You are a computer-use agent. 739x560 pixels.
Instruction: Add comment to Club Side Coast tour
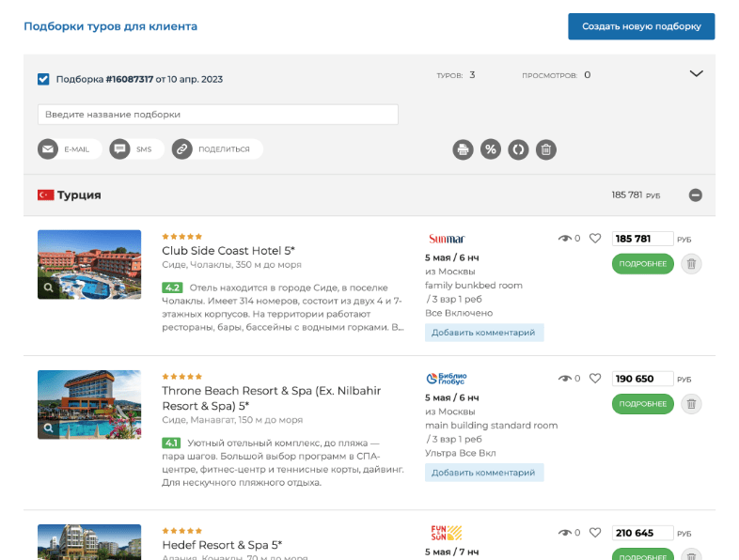484,333
